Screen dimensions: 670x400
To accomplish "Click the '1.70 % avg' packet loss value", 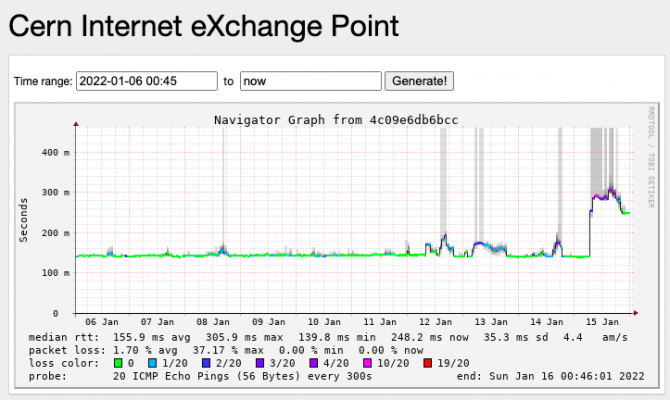I will click(x=145, y=350).
